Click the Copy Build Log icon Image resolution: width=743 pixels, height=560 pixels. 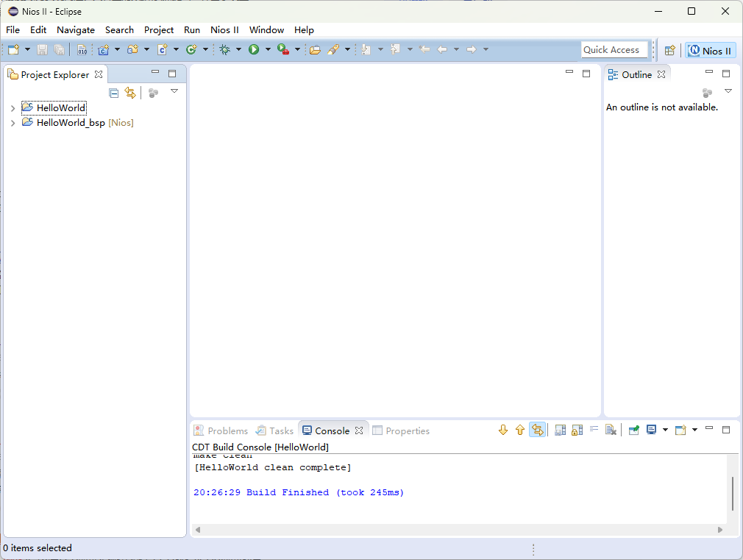tap(560, 430)
